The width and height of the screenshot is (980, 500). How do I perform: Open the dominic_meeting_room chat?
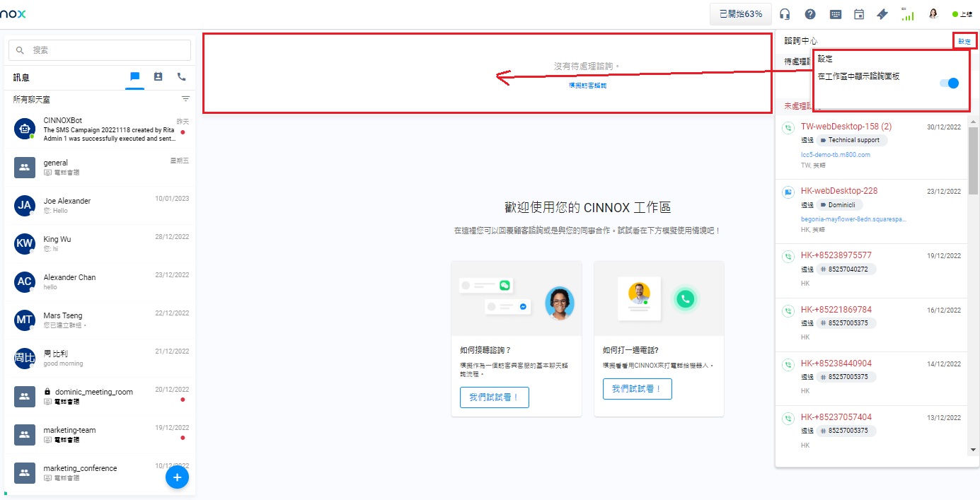[x=100, y=396]
